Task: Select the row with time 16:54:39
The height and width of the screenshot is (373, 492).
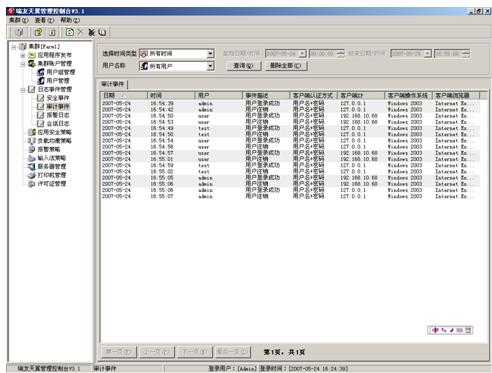Action: [x=290, y=104]
